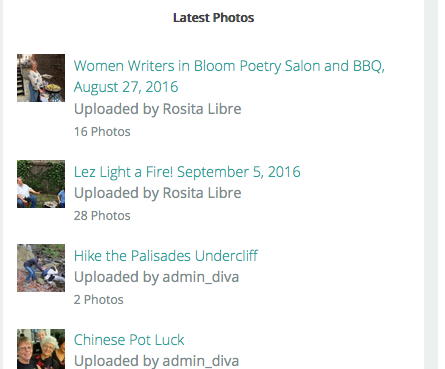View the Hike the Palisades Undercliff thumbnail
Viewport: 445px width, 369px height.
pos(41,268)
